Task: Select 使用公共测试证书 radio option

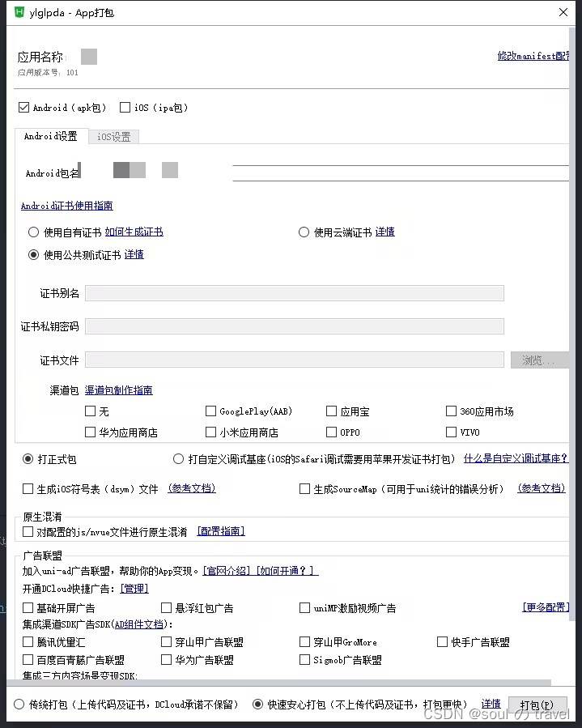Action: click(x=33, y=254)
